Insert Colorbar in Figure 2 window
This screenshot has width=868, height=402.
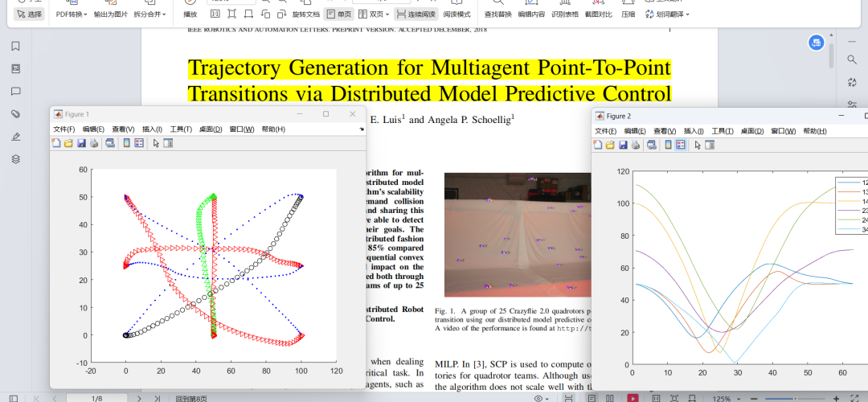click(668, 145)
